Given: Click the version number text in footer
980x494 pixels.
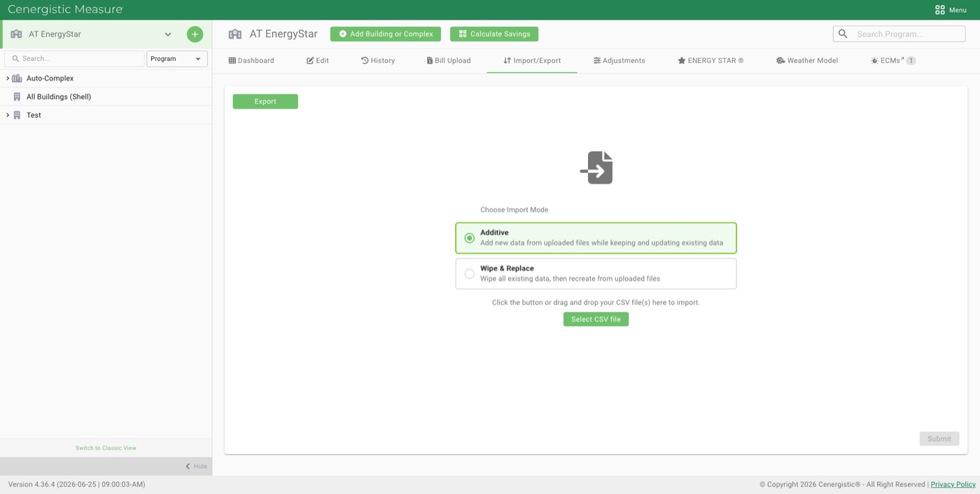Looking at the screenshot, I should point(76,484).
